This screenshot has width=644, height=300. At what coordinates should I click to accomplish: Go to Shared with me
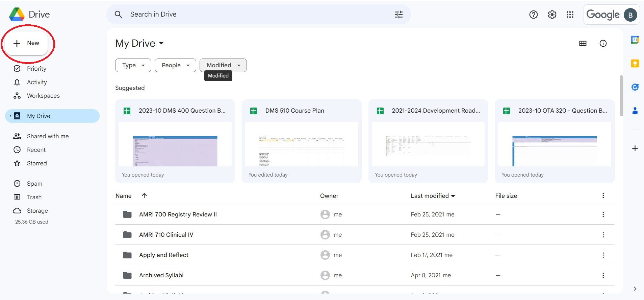[x=48, y=136]
